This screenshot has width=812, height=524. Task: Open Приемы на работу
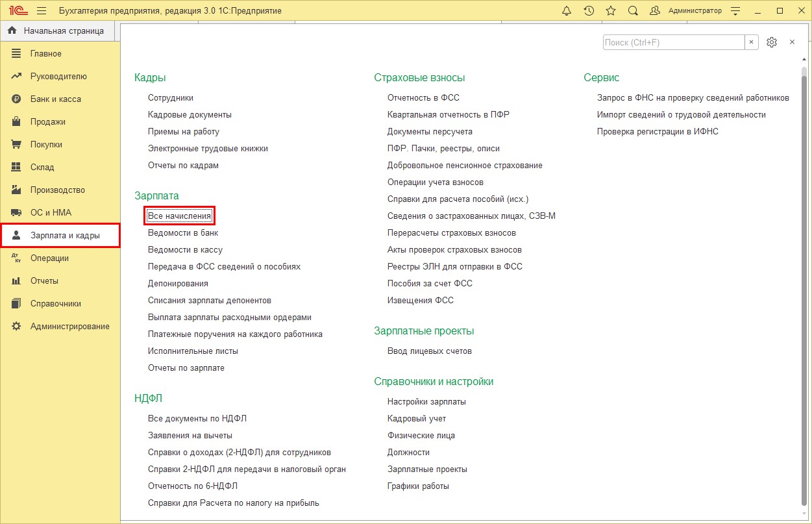pos(184,132)
